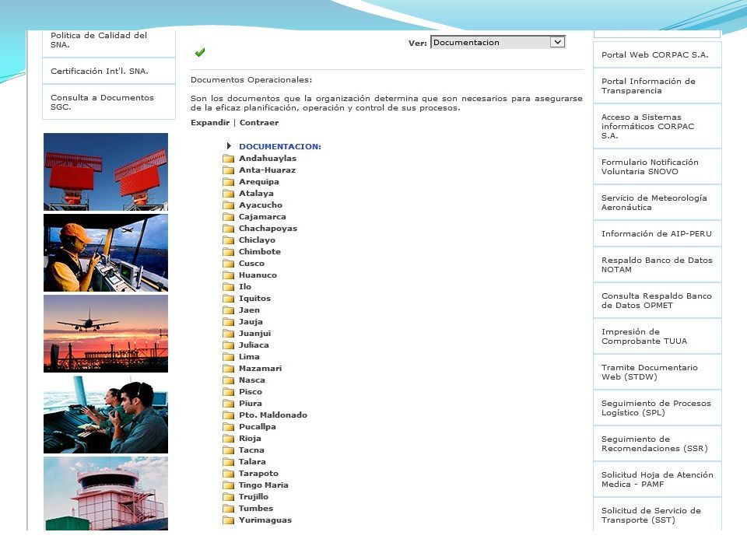This screenshot has height=560, width=747.
Task: Open the Cajamarca folder icon
Action: [x=228, y=217]
